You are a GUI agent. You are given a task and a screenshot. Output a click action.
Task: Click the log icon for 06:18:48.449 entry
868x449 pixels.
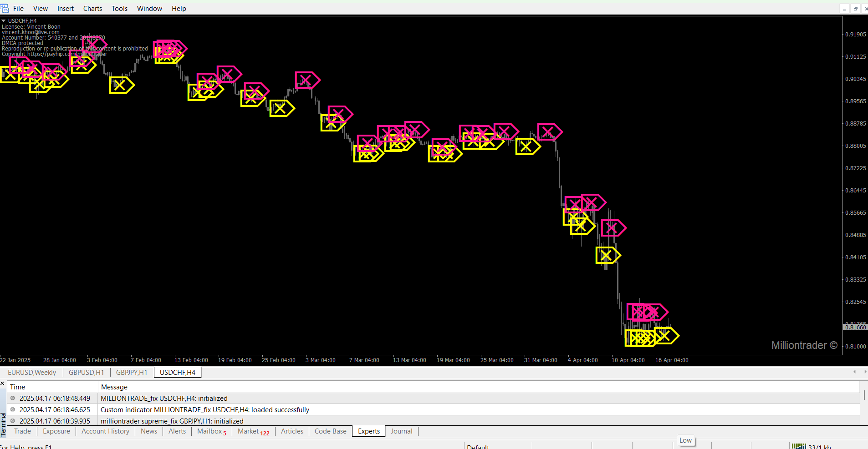coord(13,398)
